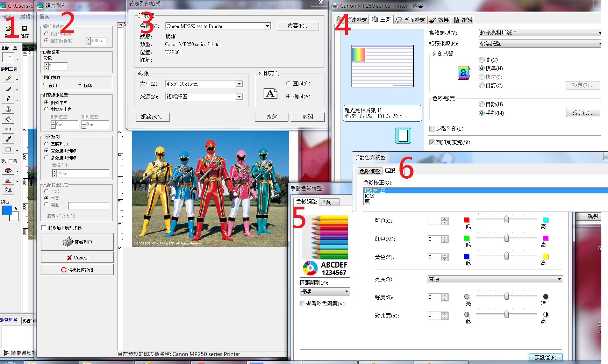Open 紙張來源(R) dropdown
This screenshot has width=608, height=364.
point(540,43)
